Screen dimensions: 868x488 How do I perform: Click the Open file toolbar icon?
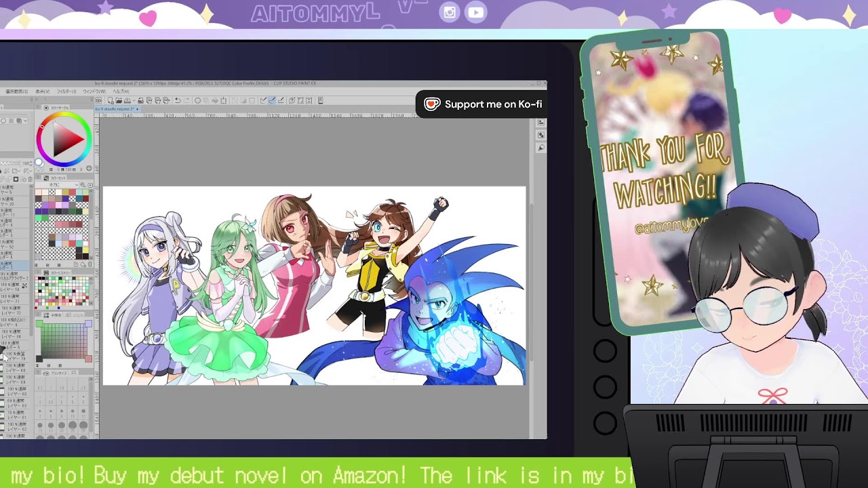pos(119,100)
